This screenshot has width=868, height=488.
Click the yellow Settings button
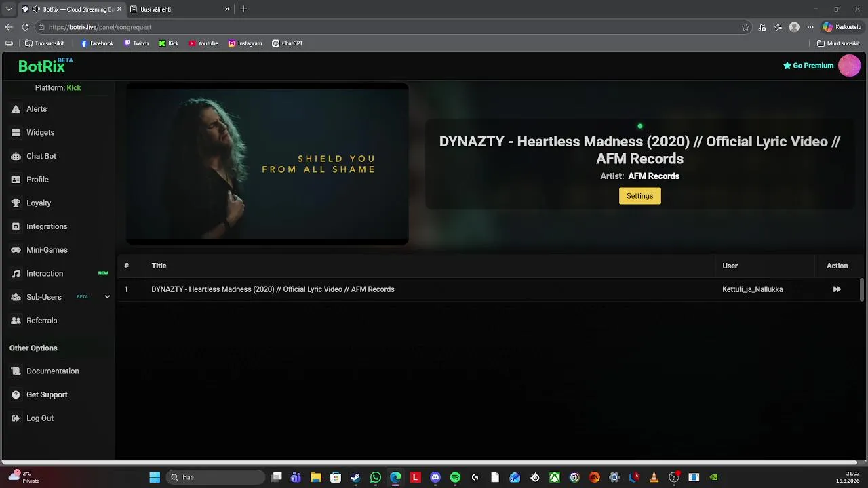coord(639,196)
